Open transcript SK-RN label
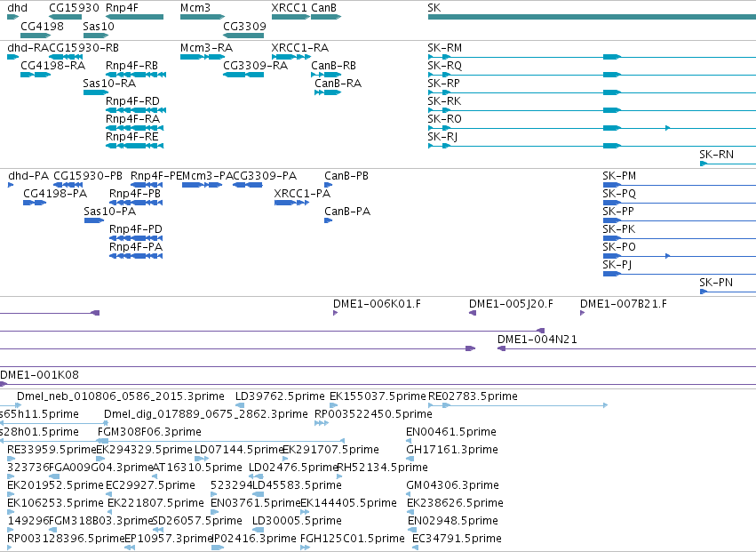This screenshot has height=552, width=756. click(x=716, y=155)
